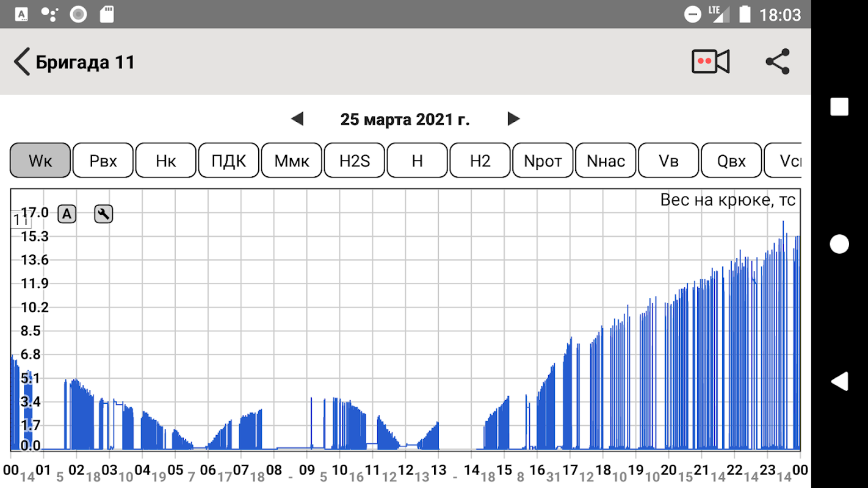Tap the share icon in header

[x=777, y=62]
